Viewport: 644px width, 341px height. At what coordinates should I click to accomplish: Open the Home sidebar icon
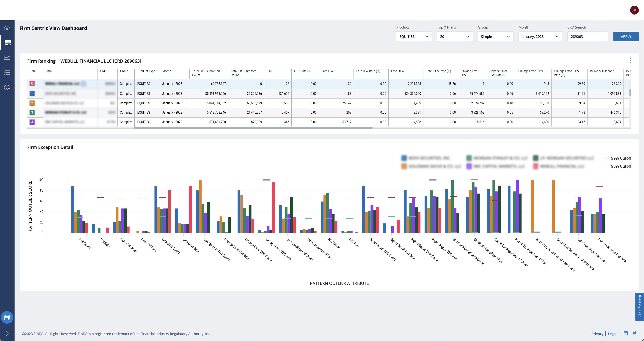point(7,28)
